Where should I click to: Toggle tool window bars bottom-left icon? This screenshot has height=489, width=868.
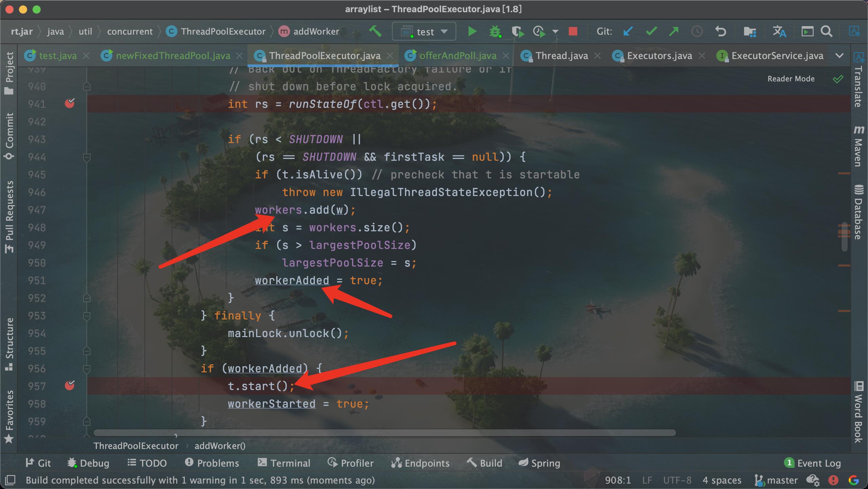point(11,480)
